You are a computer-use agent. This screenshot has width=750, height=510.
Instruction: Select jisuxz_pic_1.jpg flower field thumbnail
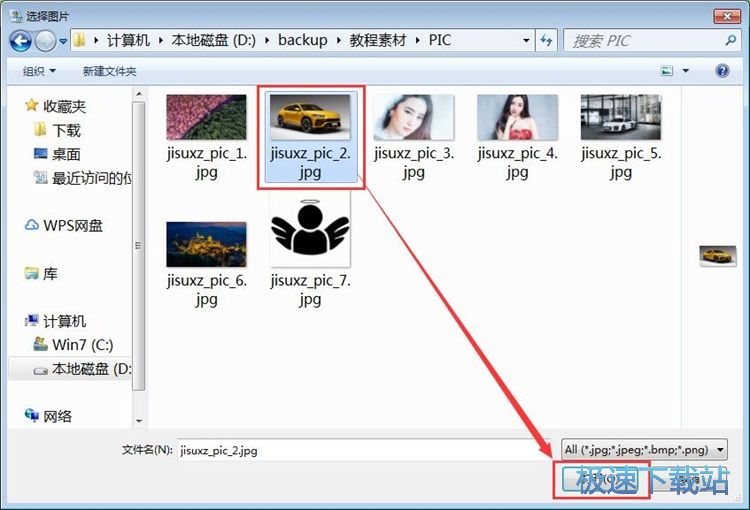point(206,117)
